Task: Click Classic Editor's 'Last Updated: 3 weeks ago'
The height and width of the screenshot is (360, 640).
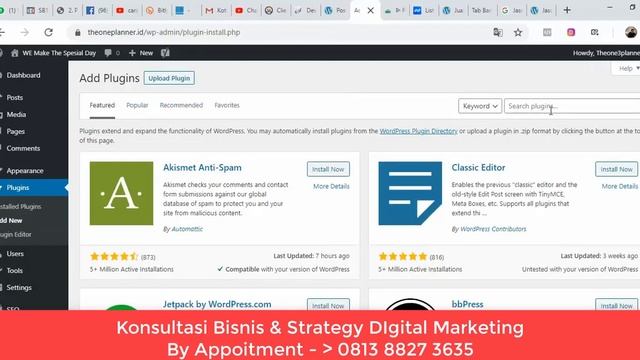Action: tap(599, 256)
